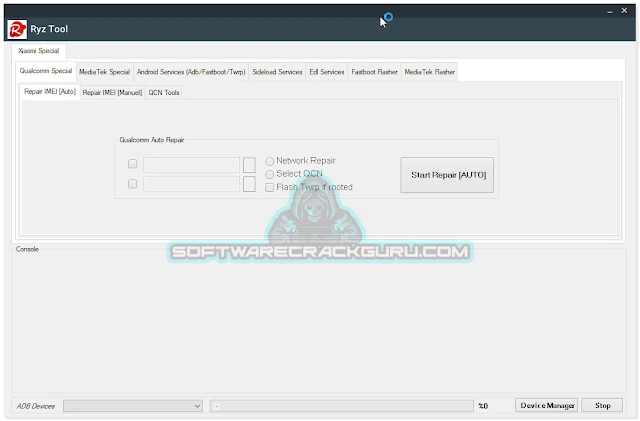Open the Device Manager button
This screenshot has width=640, height=421.
pyautogui.click(x=547, y=405)
